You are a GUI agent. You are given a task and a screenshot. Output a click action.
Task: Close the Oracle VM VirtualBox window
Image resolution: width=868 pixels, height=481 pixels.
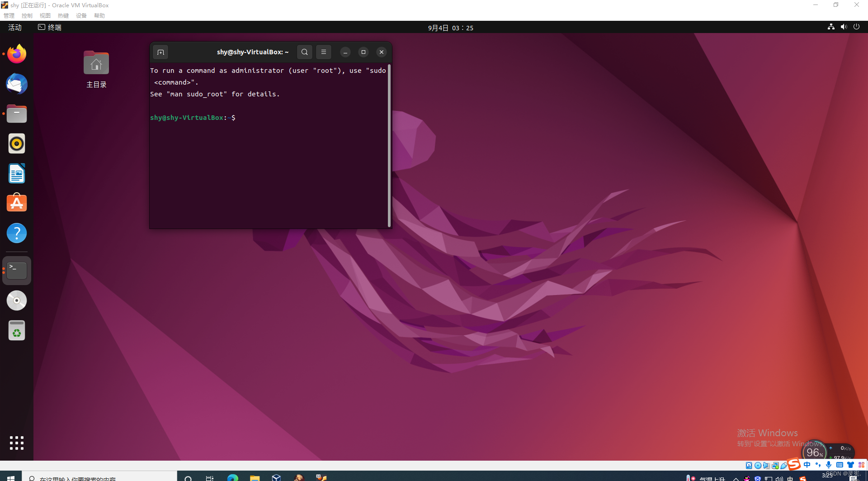857,5
